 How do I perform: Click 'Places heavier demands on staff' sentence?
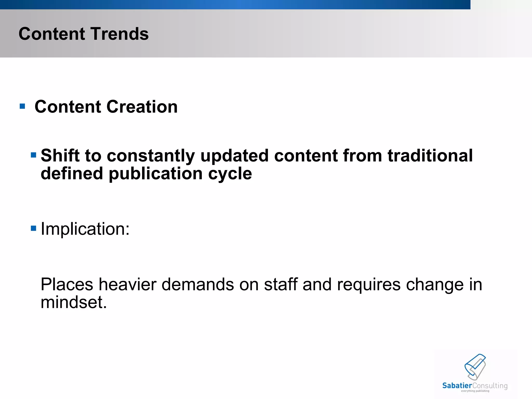point(261,284)
